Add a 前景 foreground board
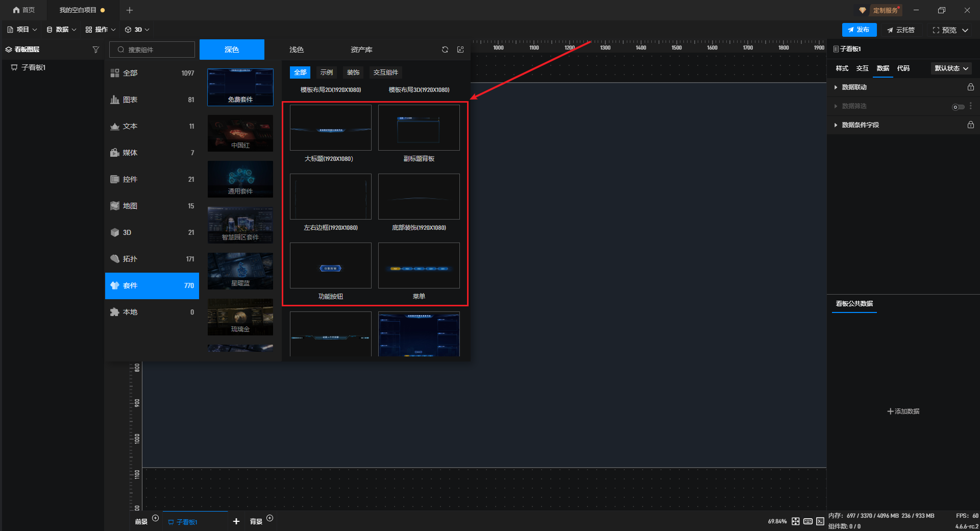The height and width of the screenshot is (531, 980). click(156, 518)
